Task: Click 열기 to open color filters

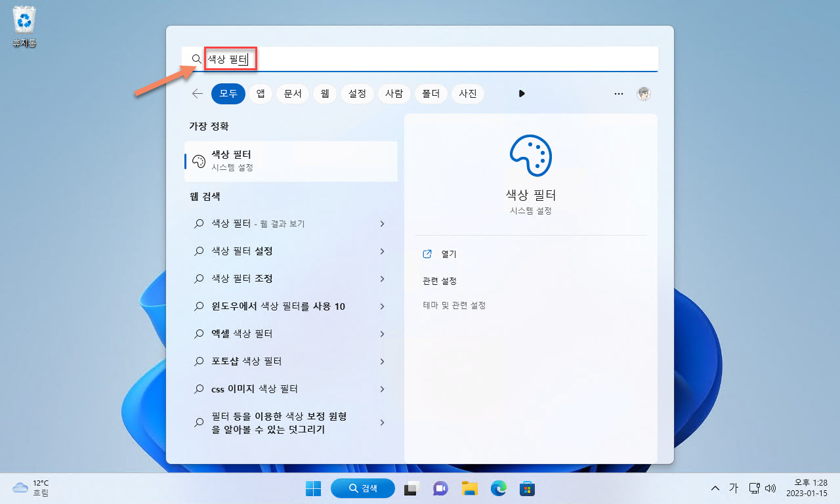Action: (449, 254)
